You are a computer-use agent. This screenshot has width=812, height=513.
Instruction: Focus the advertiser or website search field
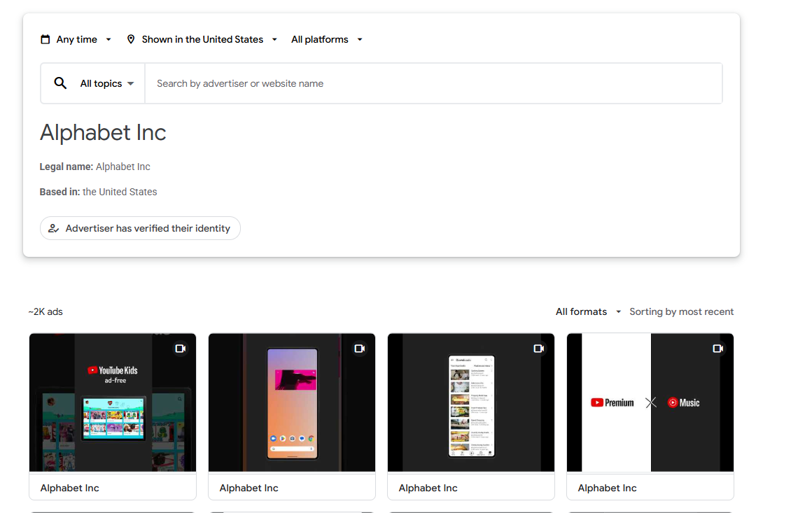click(433, 83)
